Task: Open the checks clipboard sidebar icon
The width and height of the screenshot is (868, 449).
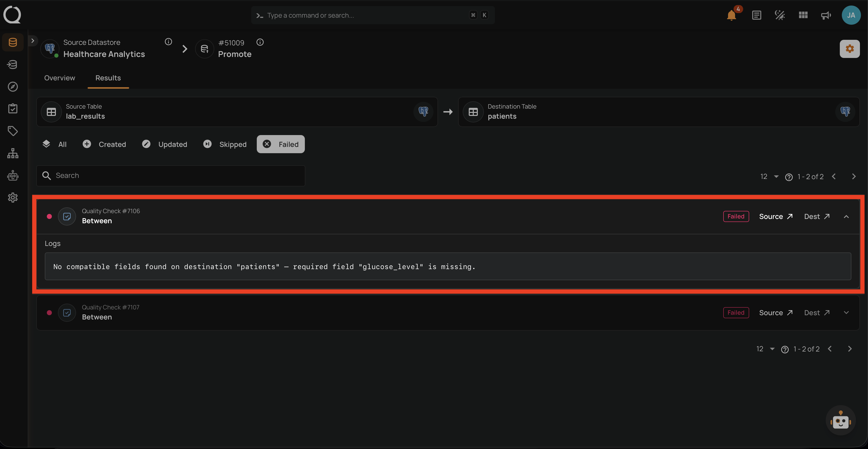Action: click(x=13, y=109)
